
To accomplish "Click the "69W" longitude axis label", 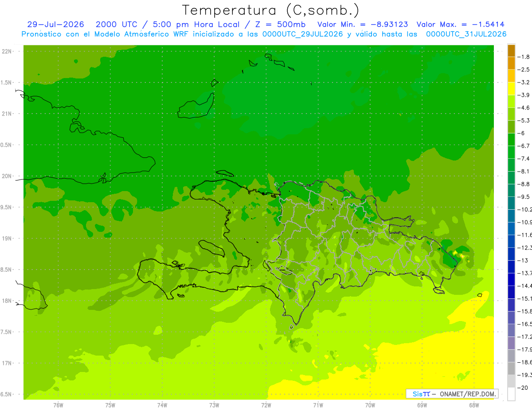I will [x=422, y=405].
